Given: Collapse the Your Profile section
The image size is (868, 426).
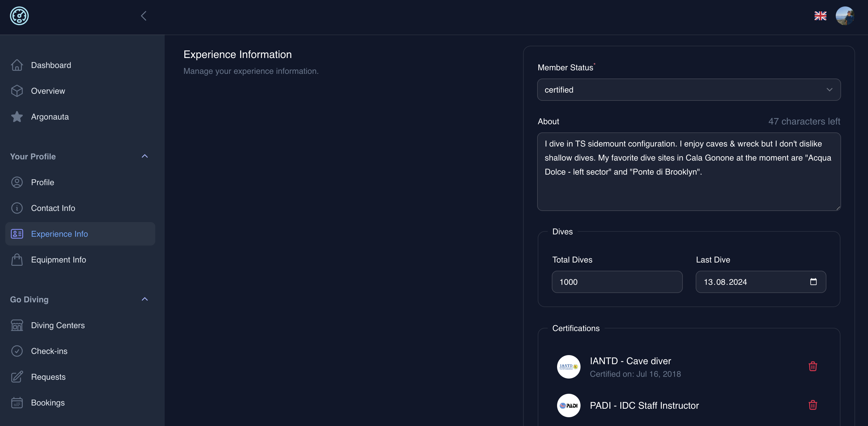Looking at the screenshot, I should [144, 156].
